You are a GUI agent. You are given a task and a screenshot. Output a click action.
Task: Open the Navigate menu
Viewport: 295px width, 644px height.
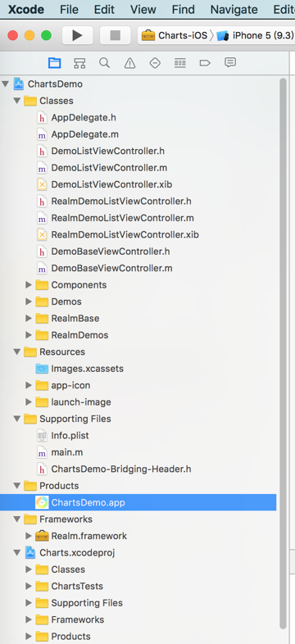[234, 10]
